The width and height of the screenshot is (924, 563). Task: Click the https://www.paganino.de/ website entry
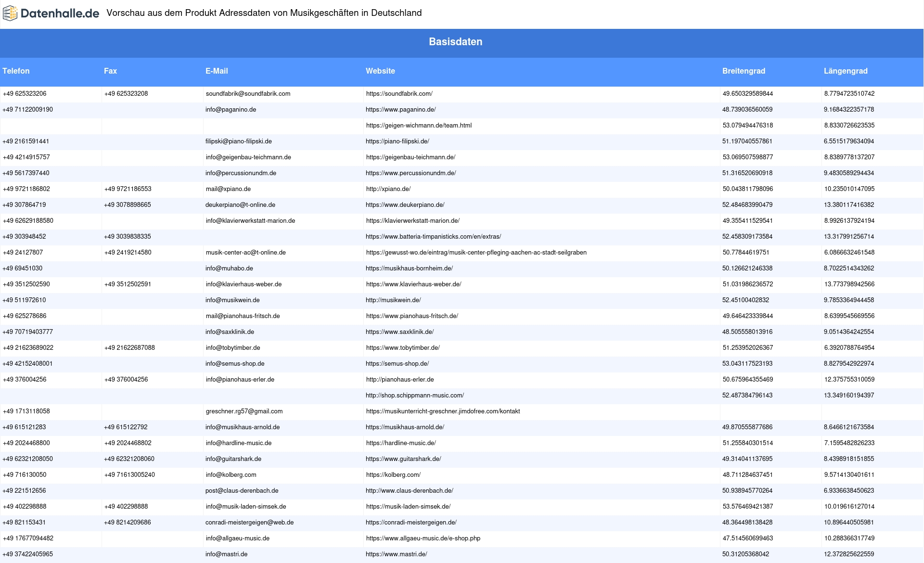click(401, 110)
